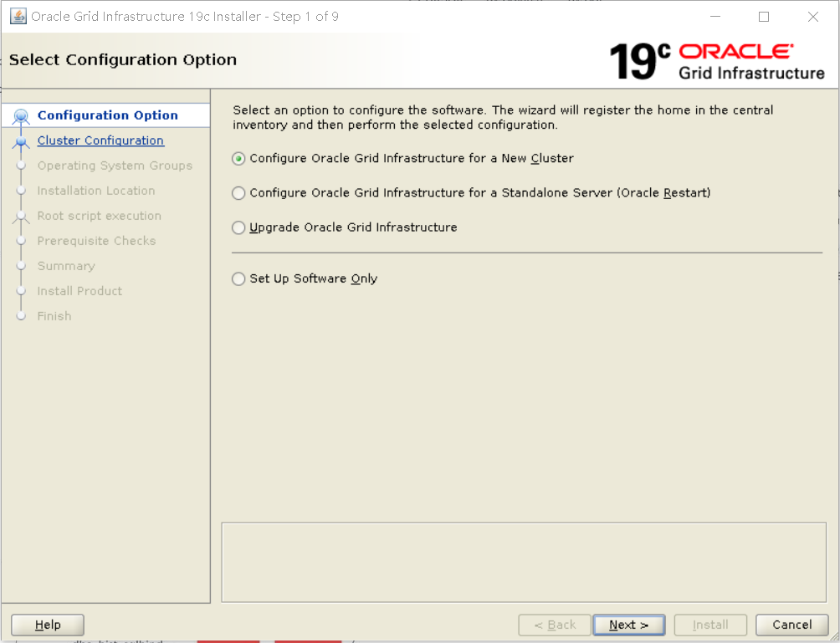This screenshot has width=840, height=643.
Task: Click the empty message panel at bottom
Action: click(x=524, y=562)
